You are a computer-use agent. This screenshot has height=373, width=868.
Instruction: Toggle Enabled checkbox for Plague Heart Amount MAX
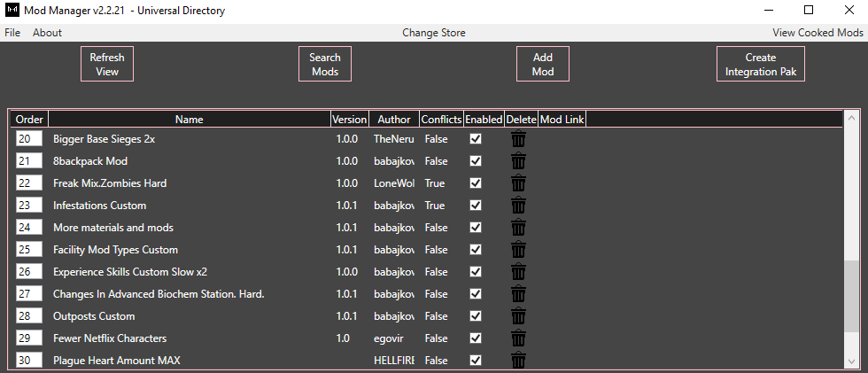tap(476, 360)
